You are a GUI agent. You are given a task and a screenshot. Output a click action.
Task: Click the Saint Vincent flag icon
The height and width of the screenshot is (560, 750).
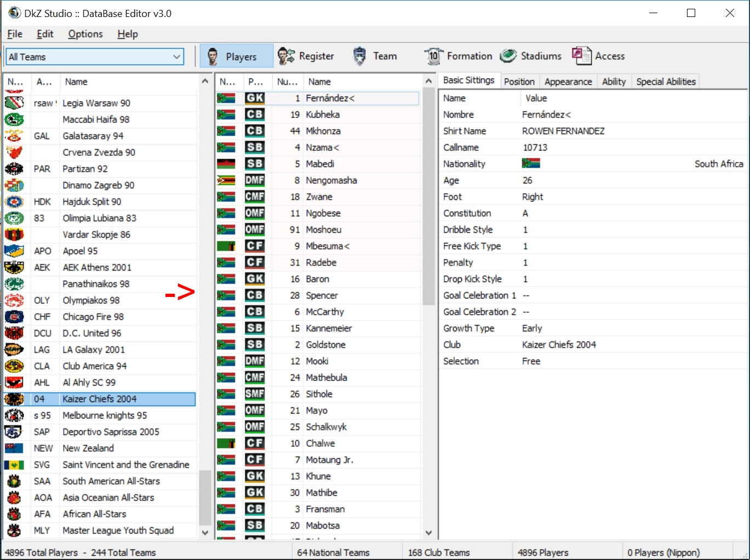coord(14,465)
